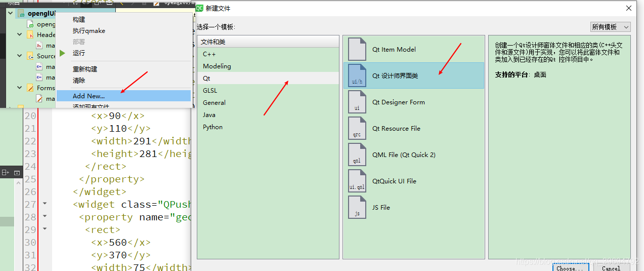Pick the Qt Resource File qrc icon
Image resolution: width=644 pixels, height=271 pixels.
(357, 128)
